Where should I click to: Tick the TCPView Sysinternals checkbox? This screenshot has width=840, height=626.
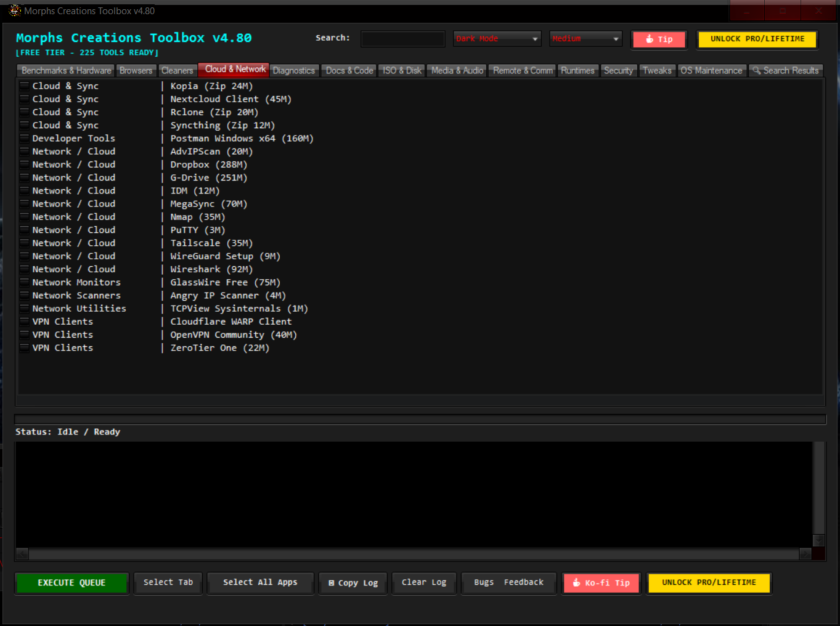pyautogui.click(x=25, y=308)
